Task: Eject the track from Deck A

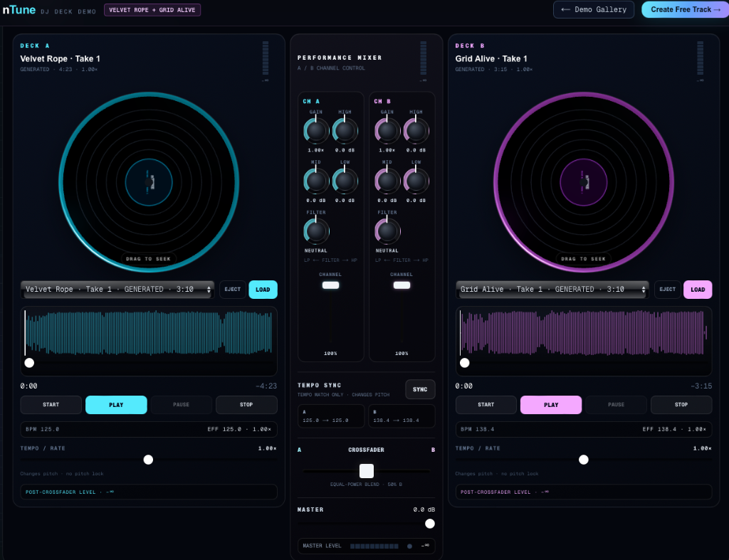Action: [x=233, y=290]
